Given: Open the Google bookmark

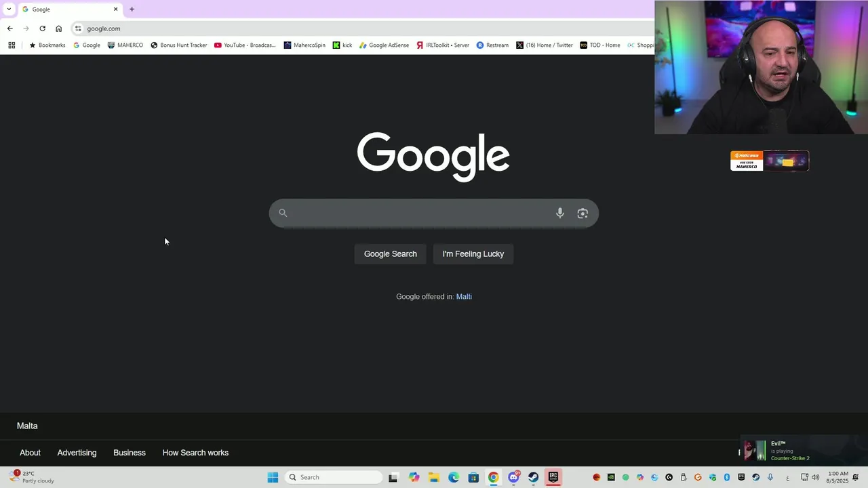Looking at the screenshot, I should (87, 45).
